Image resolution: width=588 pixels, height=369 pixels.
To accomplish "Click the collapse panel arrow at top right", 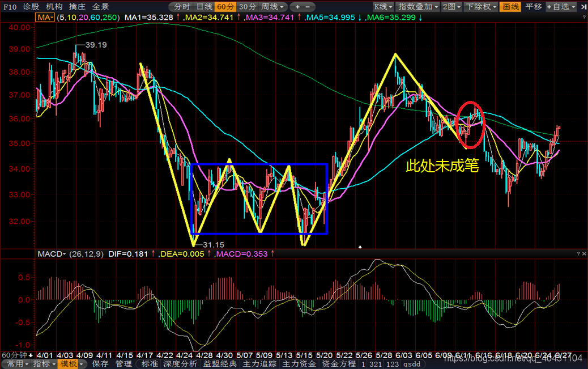I will tap(583, 7).
